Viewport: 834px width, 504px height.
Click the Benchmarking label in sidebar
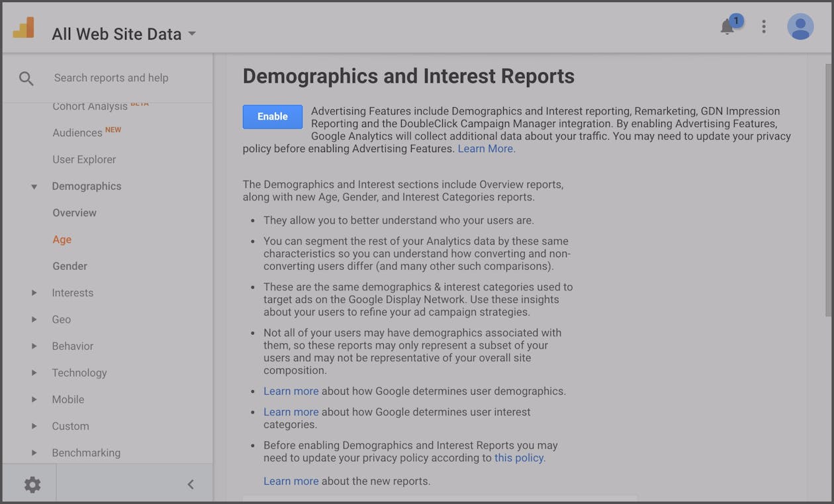[x=87, y=452]
